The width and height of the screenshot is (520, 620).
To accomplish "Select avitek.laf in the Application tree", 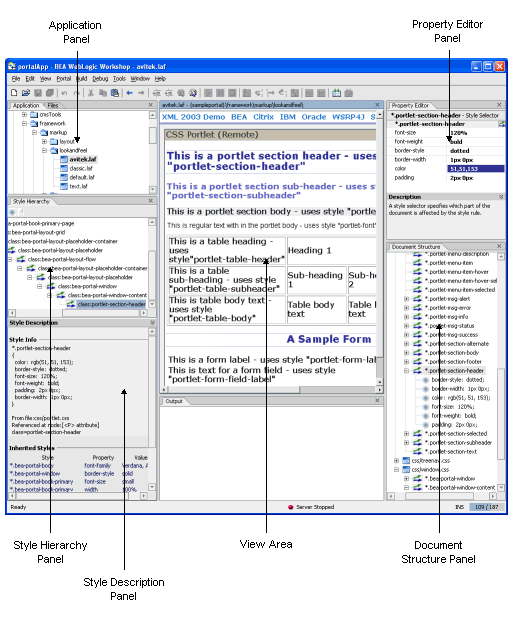I will point(83,159).
